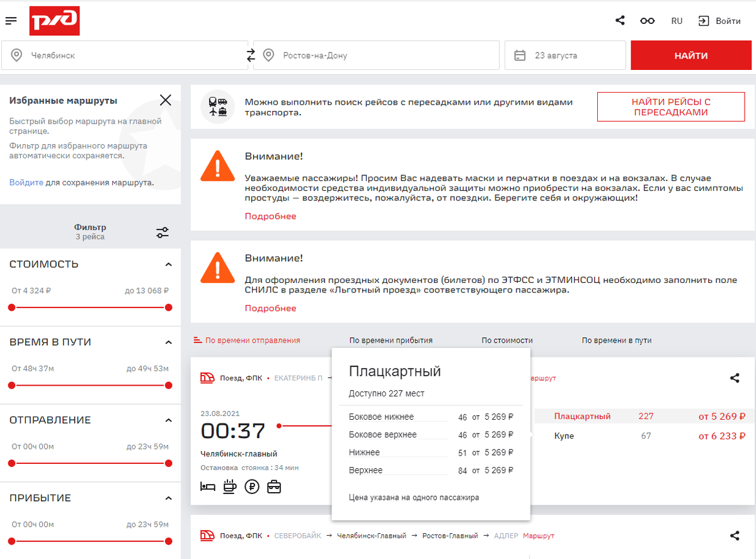Click the location pin in Челябинск field
This screenshot has width=756, height=559.
(16, 55)
